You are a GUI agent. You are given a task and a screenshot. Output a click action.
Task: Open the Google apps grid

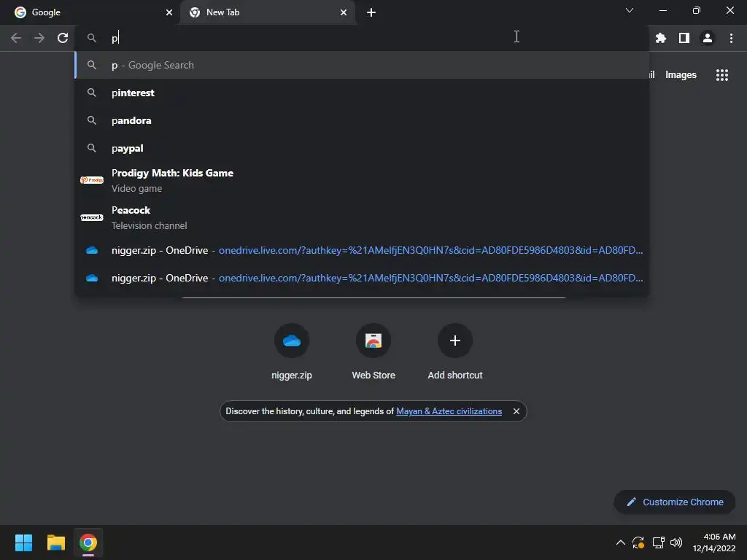point(722,75)
